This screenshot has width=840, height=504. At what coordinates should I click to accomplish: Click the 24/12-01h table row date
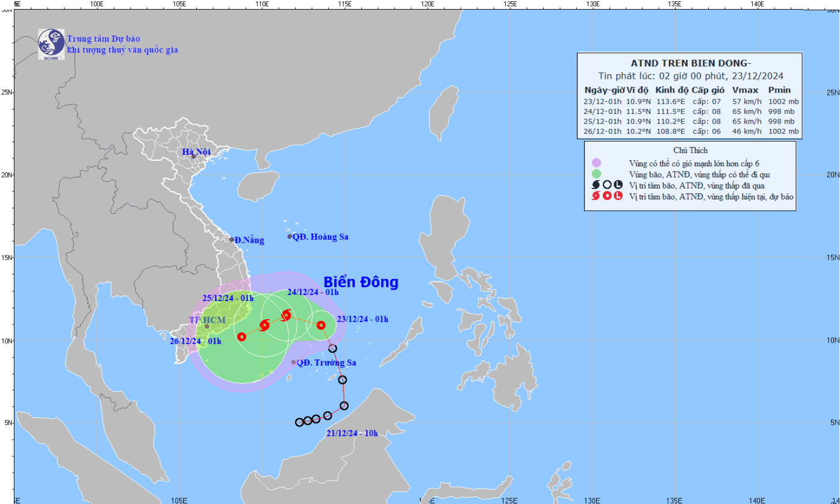coord(603,111)
